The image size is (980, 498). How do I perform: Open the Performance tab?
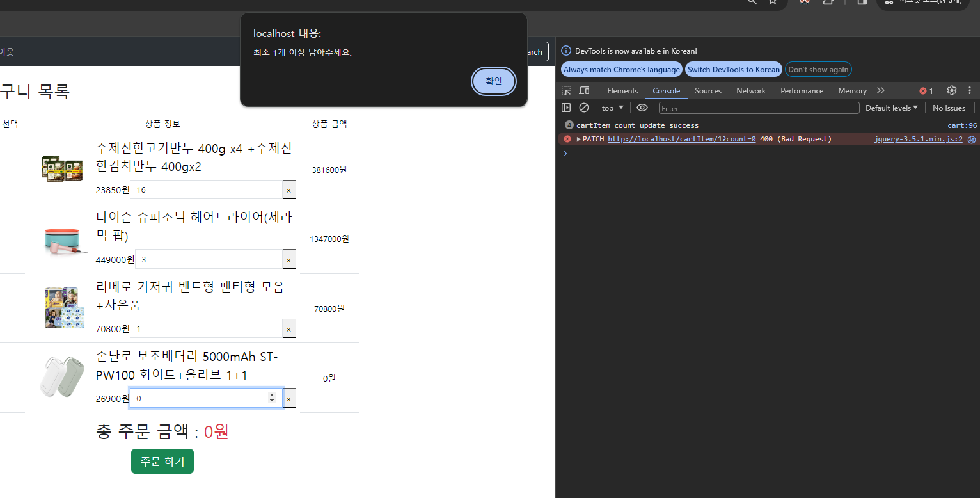802,91
